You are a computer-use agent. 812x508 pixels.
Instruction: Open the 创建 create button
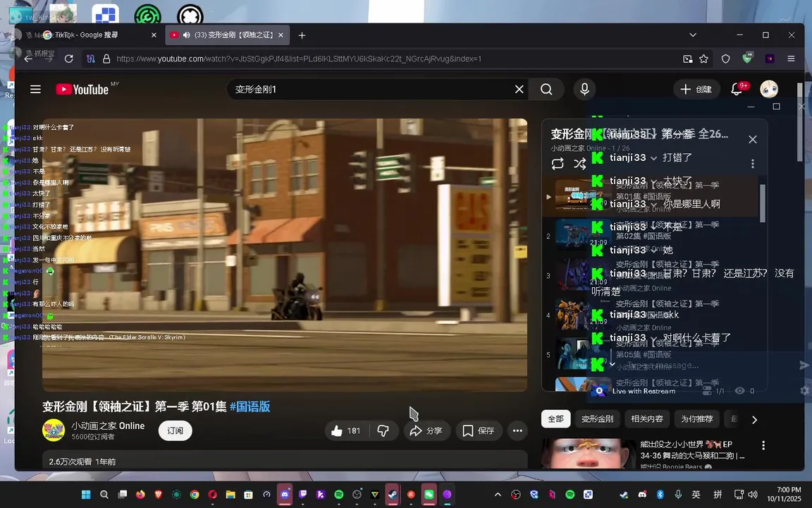pyautogui.click(x=696, y=89)
